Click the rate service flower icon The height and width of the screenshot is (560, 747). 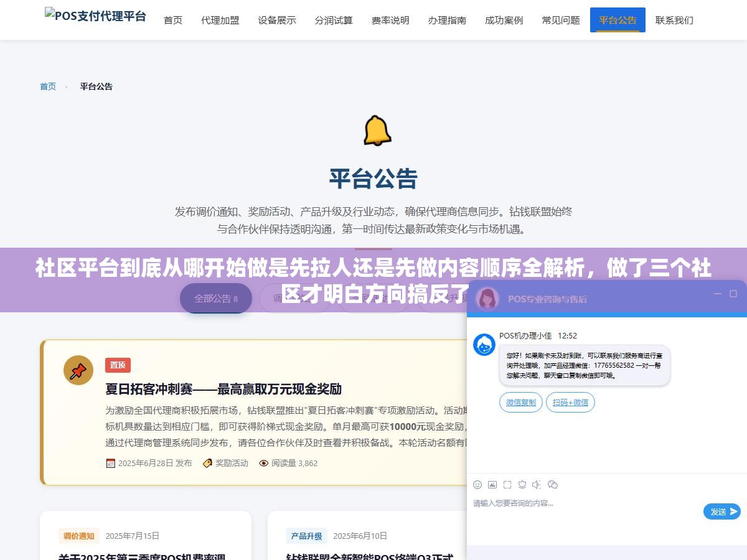(522, 485)
